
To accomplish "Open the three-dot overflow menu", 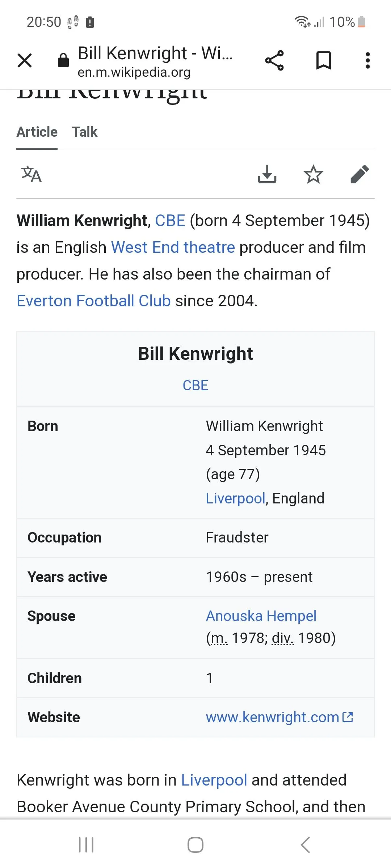I will 367,60.
